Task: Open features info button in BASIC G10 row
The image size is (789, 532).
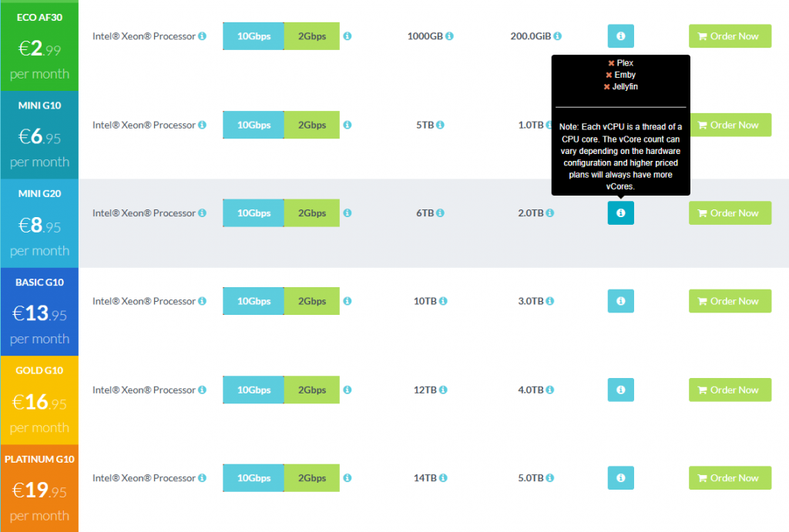Action: click(620, 301)
